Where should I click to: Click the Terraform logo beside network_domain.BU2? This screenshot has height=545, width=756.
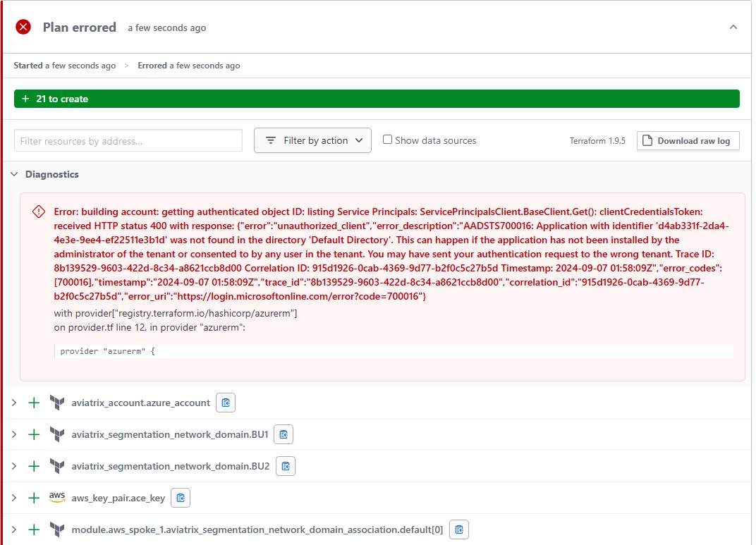tap(57, 466)
